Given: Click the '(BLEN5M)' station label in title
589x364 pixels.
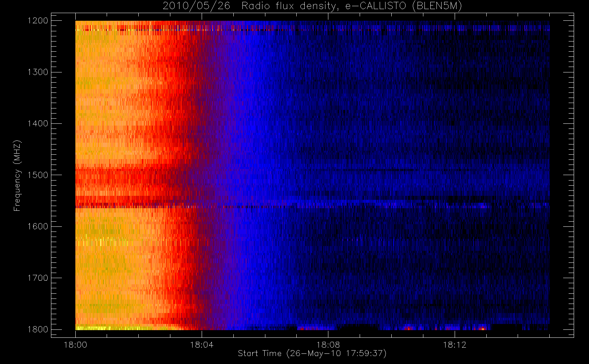Looking at the screenshot, I should click(437, 6).
